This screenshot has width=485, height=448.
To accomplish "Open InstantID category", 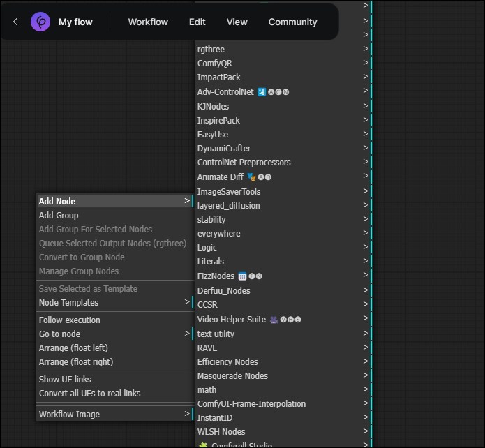I will 283,417.
